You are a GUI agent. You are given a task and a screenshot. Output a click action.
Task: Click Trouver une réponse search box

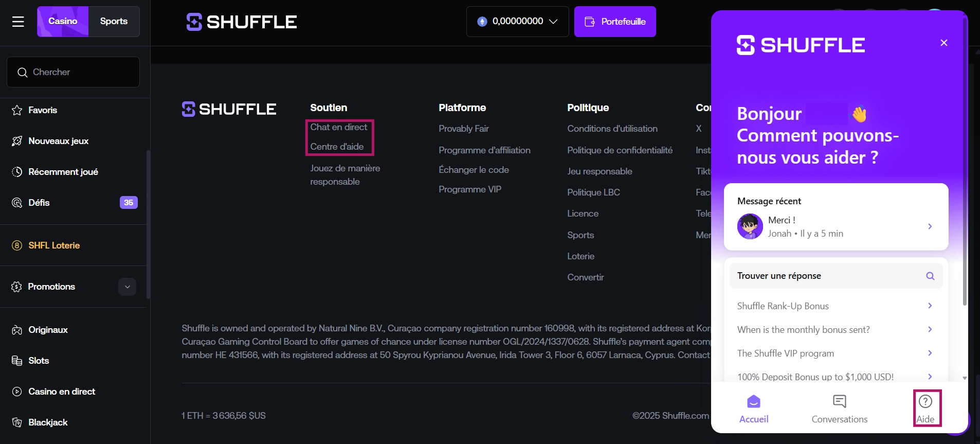[836, 276]
